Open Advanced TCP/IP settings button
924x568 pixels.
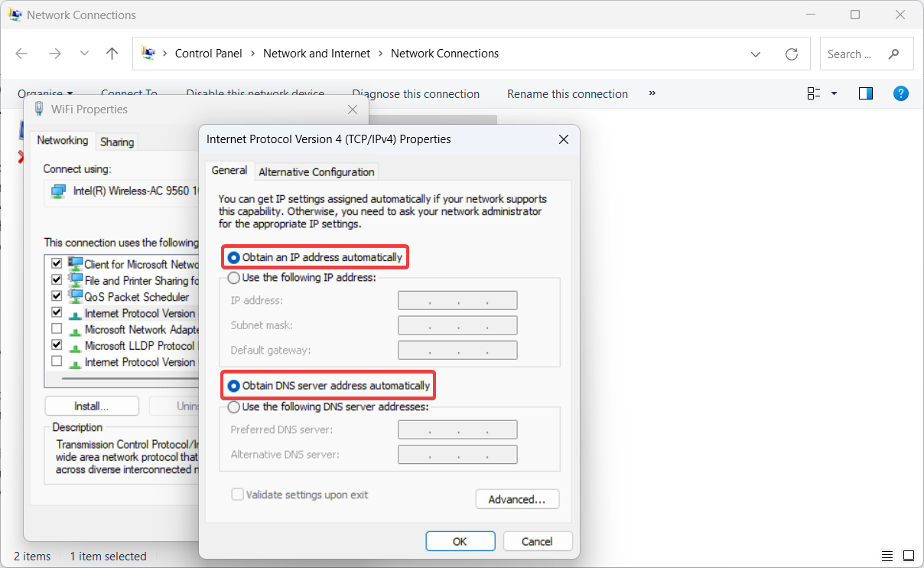click(x=517, y=499)
